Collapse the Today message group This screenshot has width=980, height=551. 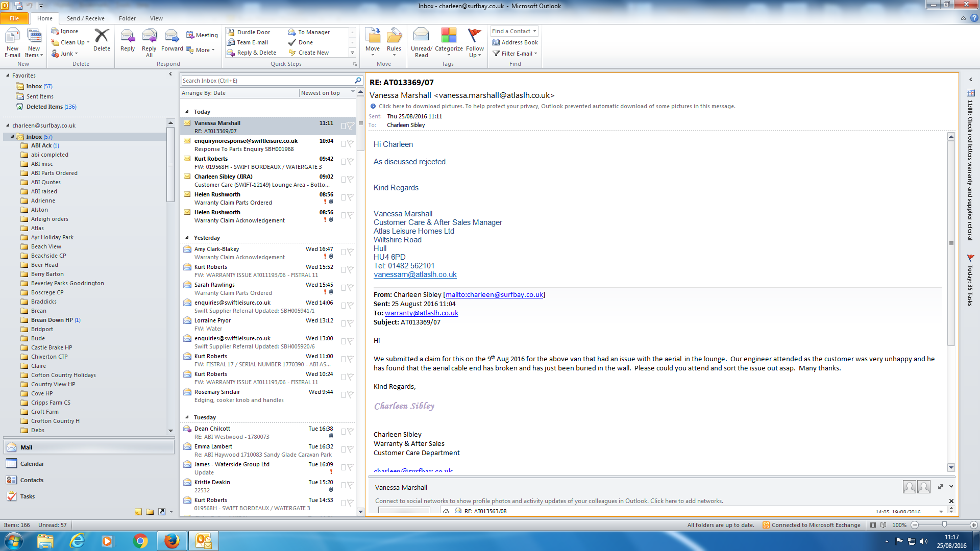click(x=187, y=112)
